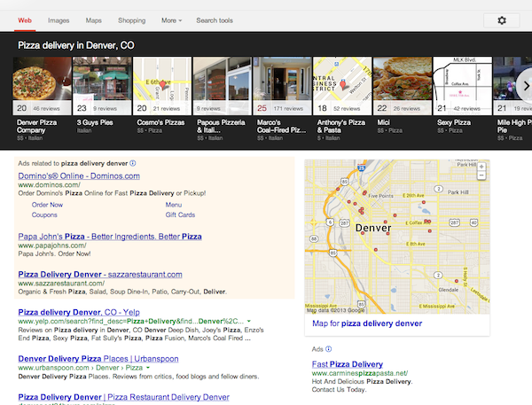Click www.dominos.com URL text
Viewport: 532px width, 405px height.
[x=49, y=185]
